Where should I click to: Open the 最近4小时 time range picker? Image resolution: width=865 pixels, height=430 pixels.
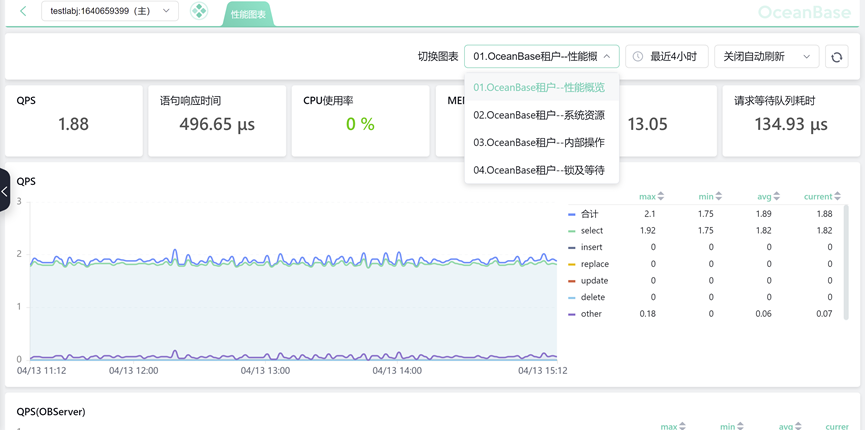tap(666, 56)
